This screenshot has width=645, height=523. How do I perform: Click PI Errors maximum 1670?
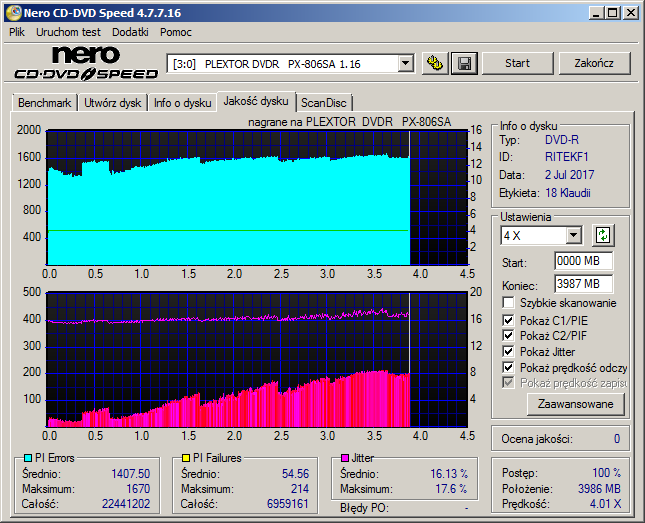coord(138,489)
